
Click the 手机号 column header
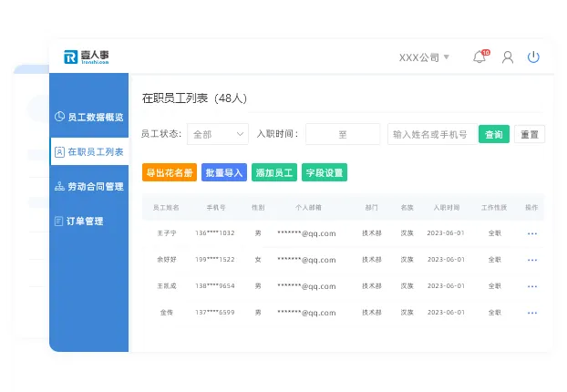point(216,207)
